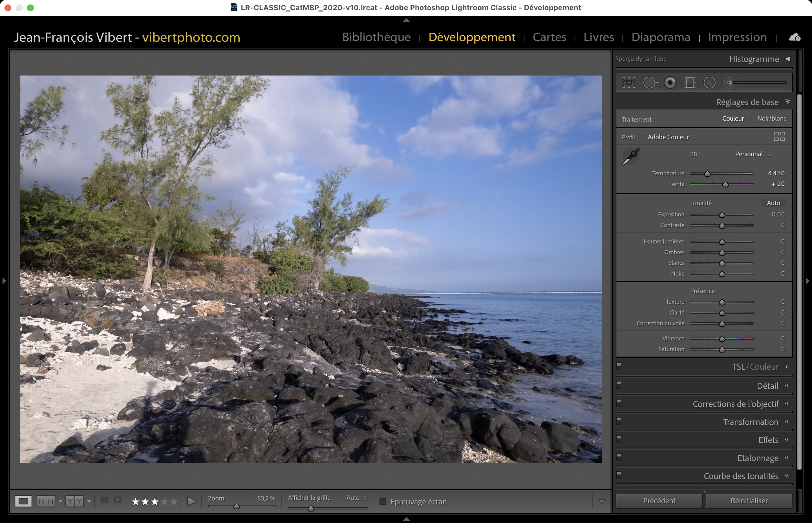This screenshot has width=812, height=523.
Task: Pick the white balance eyedropper
Action: click(x=631, y=157)
